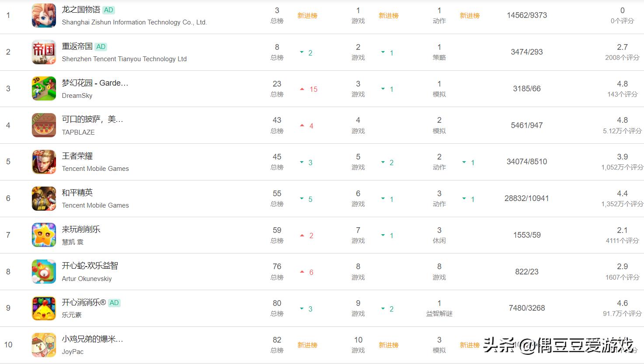Select the 1,352万个评分 rating count

622,204
